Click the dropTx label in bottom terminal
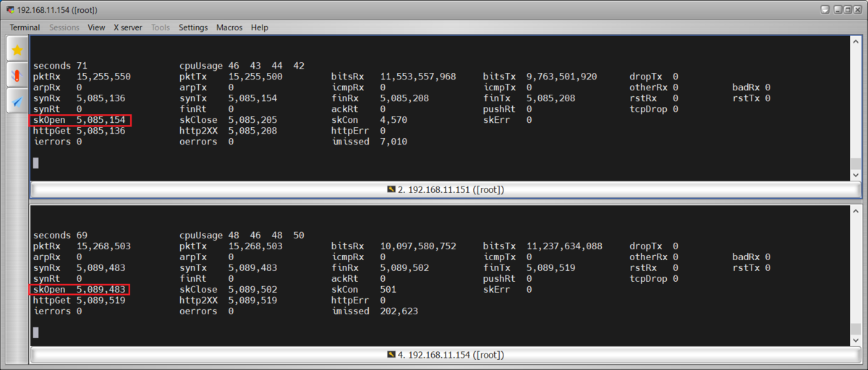This screenshot has width=868, height=370. [645, 246]
